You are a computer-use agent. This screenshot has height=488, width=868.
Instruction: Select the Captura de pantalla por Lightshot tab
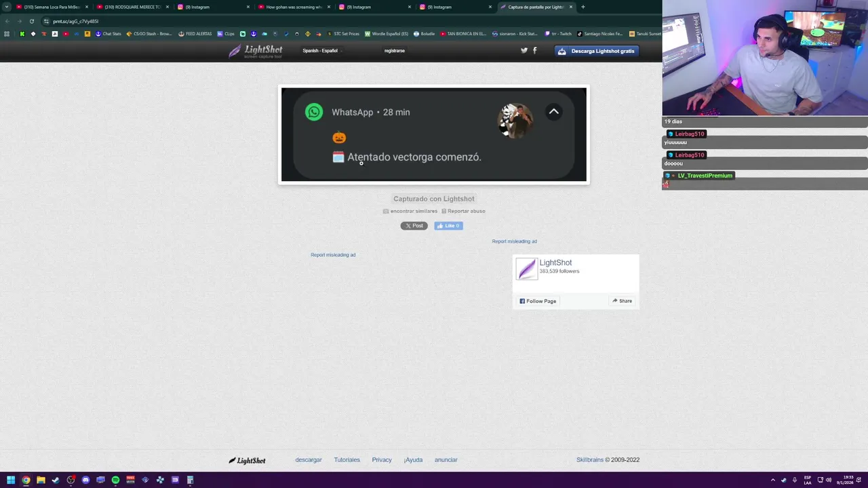(x=536, y=7)
